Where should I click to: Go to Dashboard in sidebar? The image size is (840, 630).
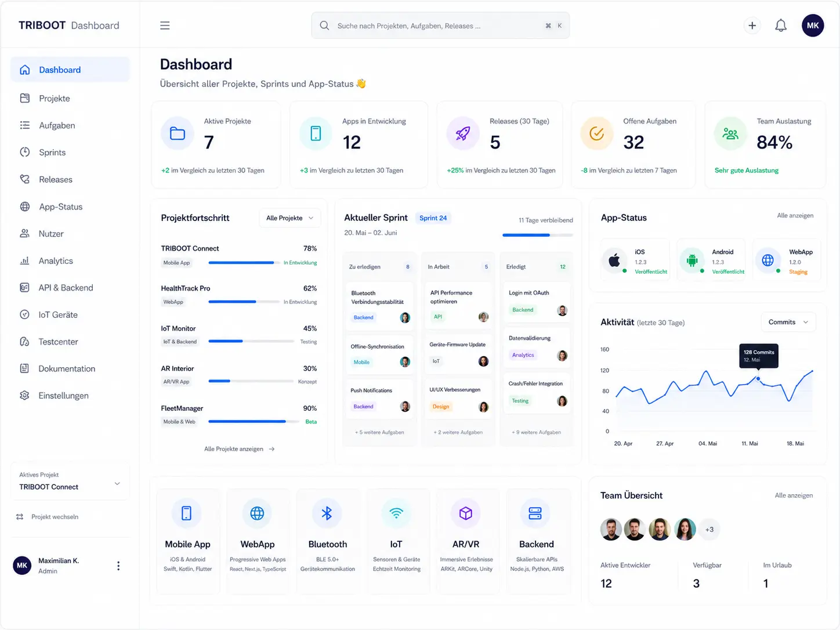pos(70,70)
